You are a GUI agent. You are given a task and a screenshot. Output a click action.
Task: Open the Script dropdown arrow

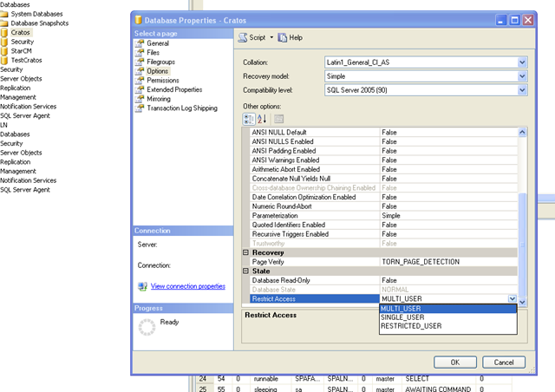(x=271, y=37)
